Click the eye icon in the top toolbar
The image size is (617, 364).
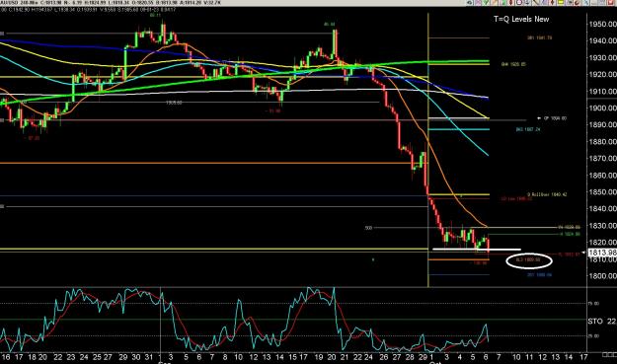(x=470, y=2)
